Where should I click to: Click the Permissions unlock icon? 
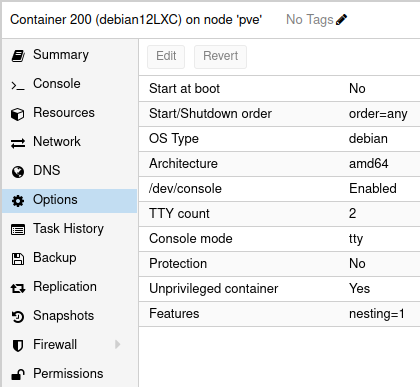[18, 375]
